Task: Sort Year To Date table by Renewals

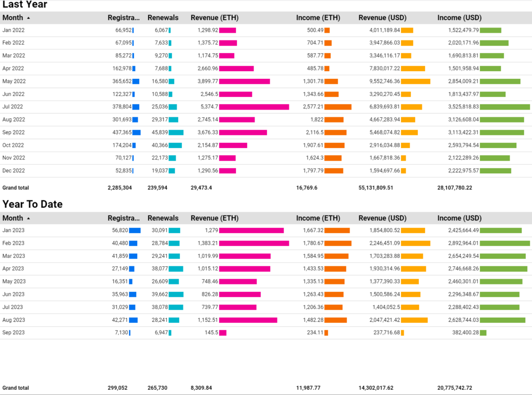Action: click(163, 218)
